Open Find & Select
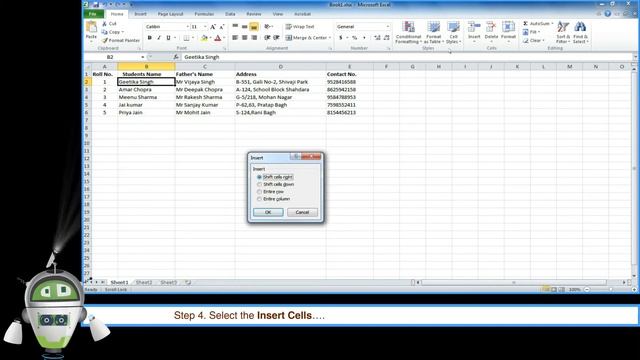The width and height of the screenshot is (640, 360). click(580, 32)
